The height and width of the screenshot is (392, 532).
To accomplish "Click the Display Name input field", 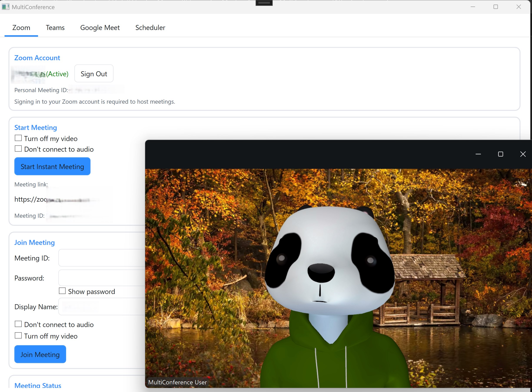I will click(102, 307).
